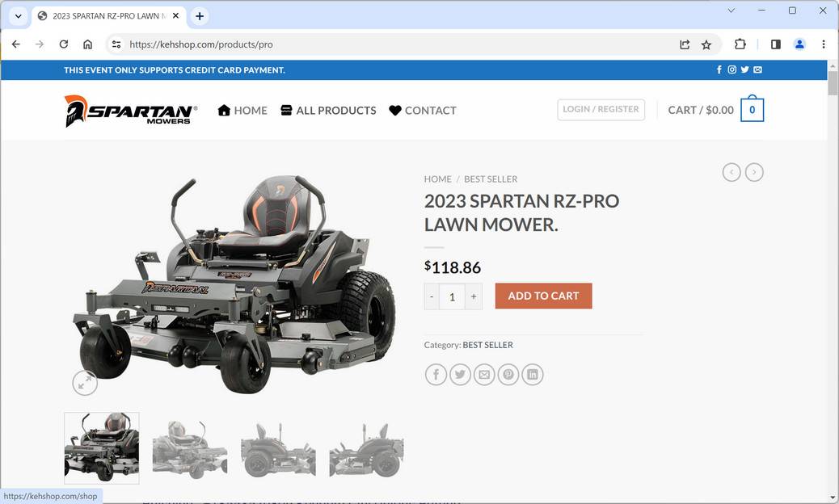839x504 pixels.
Task: Open the Chrome three-dot menu
Action: [x=824, y=44]
